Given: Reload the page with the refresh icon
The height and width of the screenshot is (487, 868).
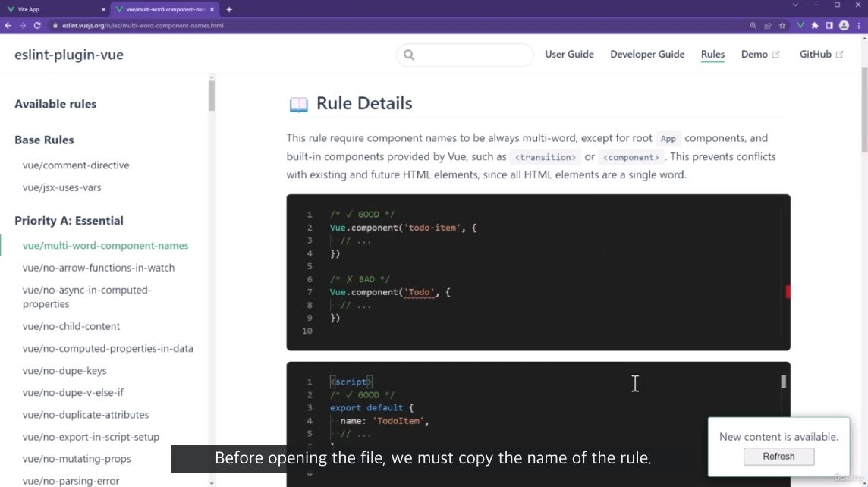Looking at the screenshot, I should click(37, 26).
